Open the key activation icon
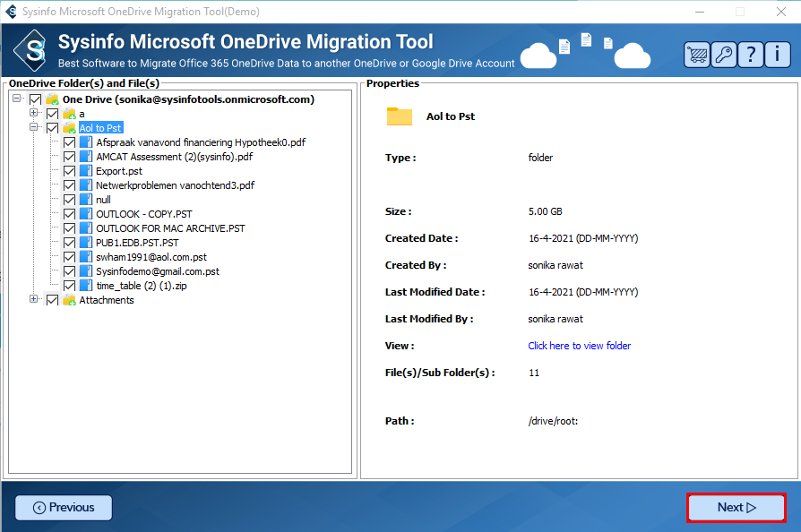This screenshot has width=801, height=532. pos(724,55)
